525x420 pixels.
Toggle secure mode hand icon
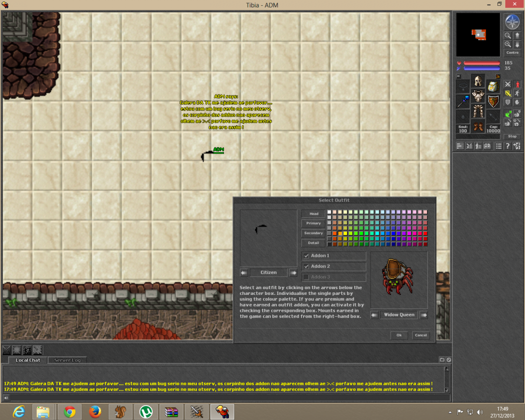click(x=518, y=102)
